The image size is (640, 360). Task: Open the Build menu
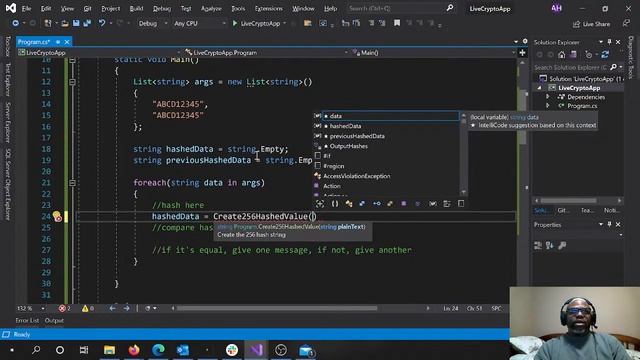(x=136, y=8)
